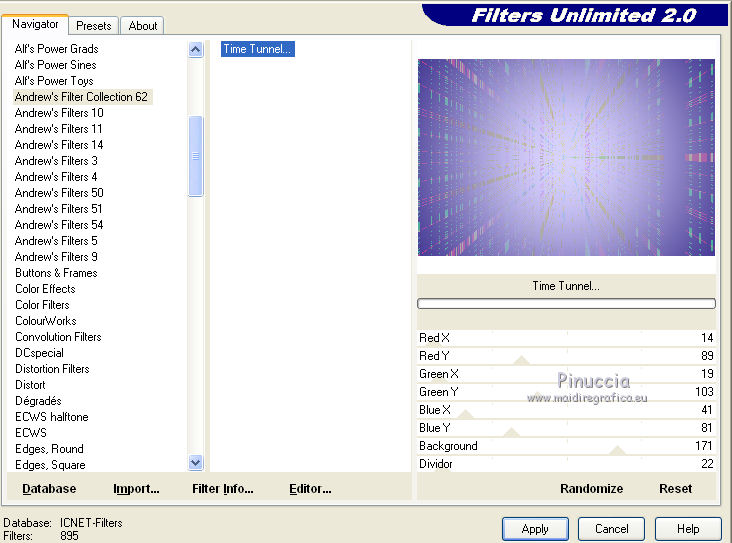Viewport: 732px width, 543px height.
Task: Click the category list scroll up arrow
Action: click(196, 49)
